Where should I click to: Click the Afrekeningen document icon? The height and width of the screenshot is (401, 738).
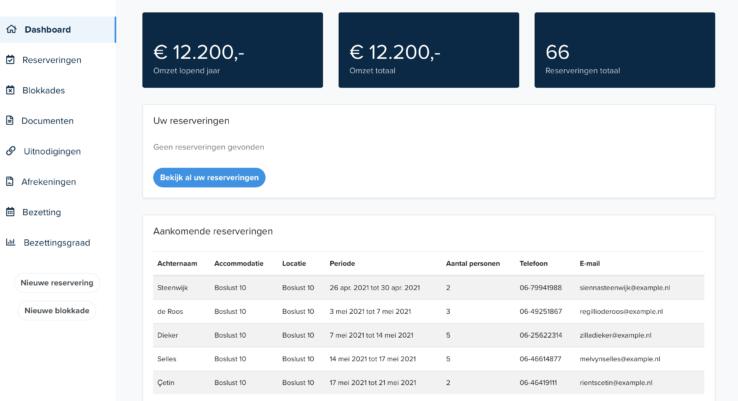[x=10, y=181]
